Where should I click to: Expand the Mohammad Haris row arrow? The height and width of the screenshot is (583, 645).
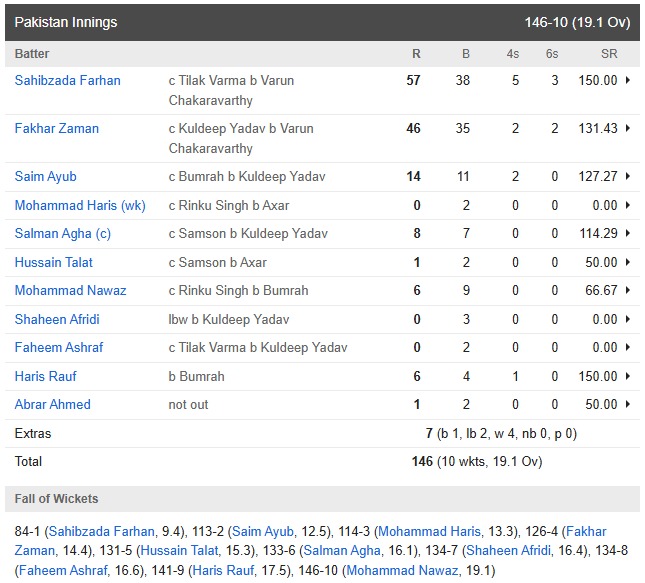pos(627,206)
